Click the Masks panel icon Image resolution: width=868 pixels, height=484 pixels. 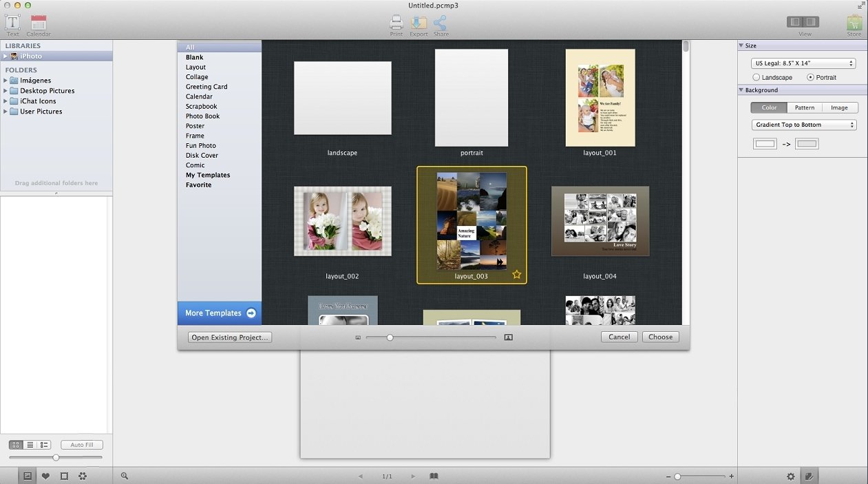(x=84, y=476)
